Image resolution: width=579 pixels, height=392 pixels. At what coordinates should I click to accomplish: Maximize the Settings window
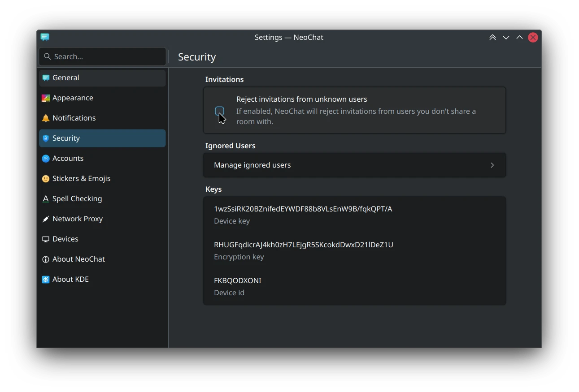click(x=519, y=38)
